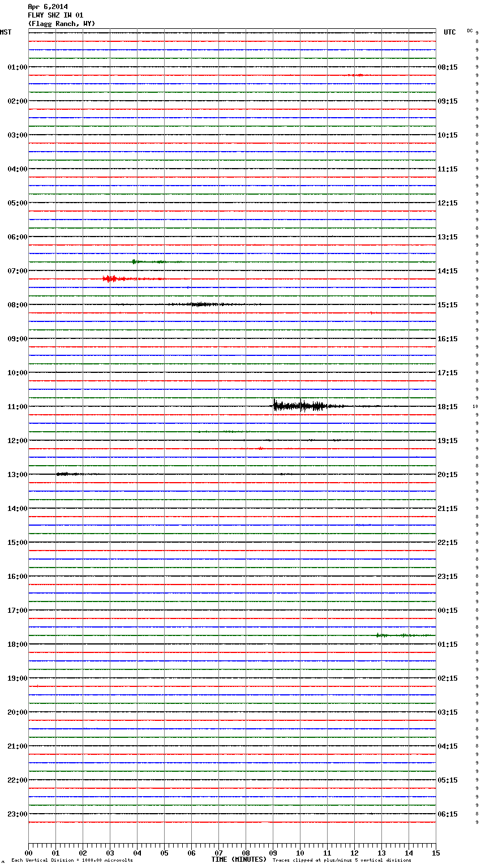Click the 05:00 MST row label
The width and height of the screenshot is (481, 868).
click(x=17, y=203)
